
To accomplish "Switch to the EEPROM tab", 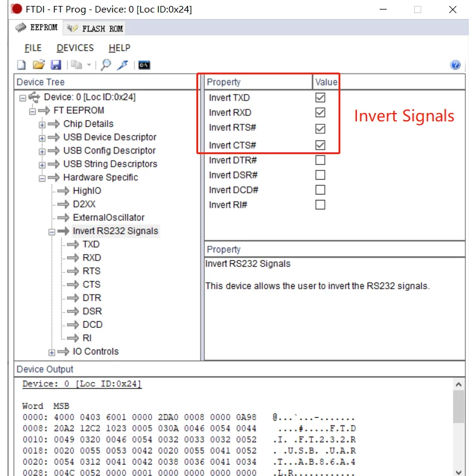I will coord(36,27).
